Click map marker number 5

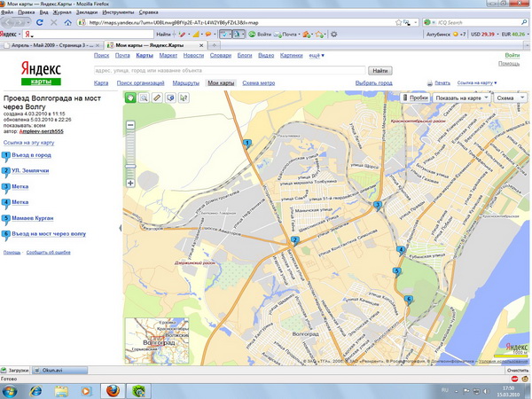pyautogui.click(x=396, y=271)
